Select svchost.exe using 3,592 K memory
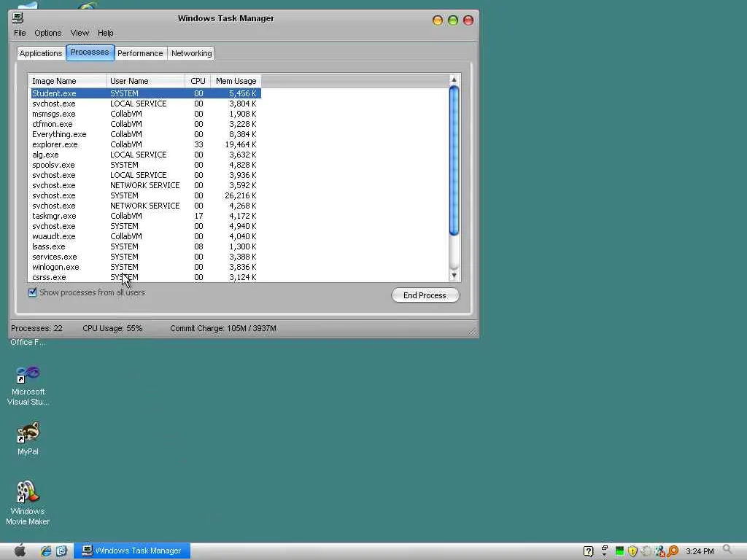The width and height of the screenshot is (747, 560). [146, 185]
